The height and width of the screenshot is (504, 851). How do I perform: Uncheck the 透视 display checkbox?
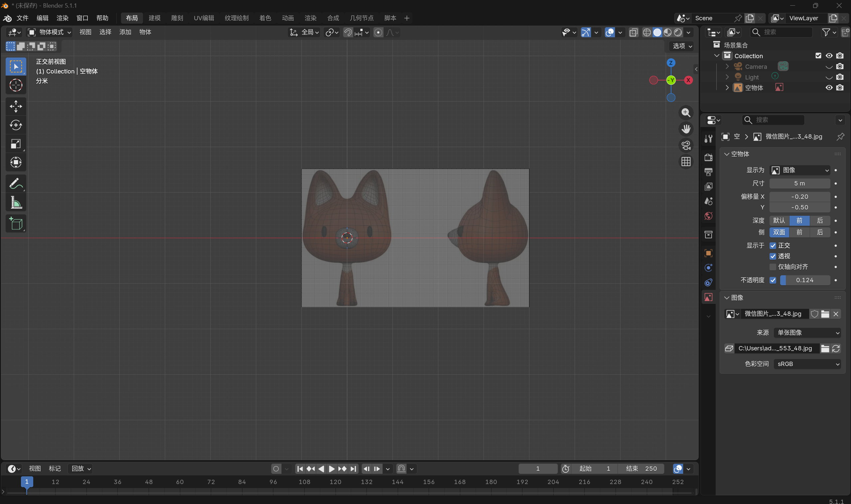pos(773,256)
